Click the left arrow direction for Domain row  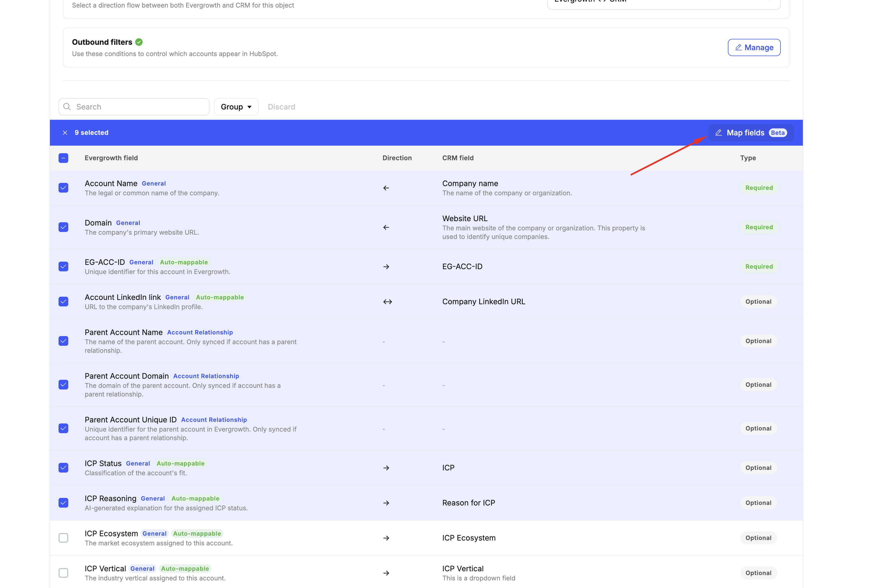386,227
